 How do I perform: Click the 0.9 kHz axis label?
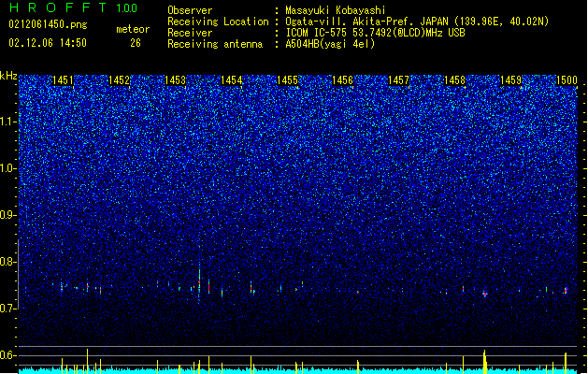(x=7, y=215)
